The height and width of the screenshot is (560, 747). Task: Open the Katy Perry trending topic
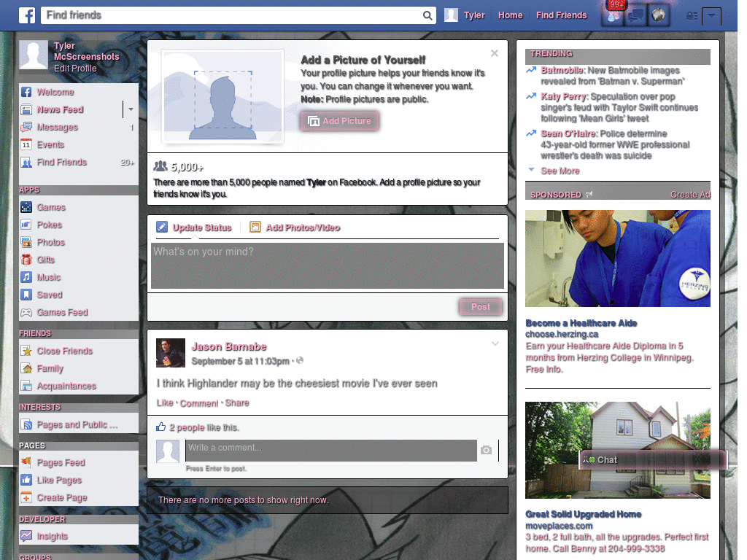(x=563, y=97)
